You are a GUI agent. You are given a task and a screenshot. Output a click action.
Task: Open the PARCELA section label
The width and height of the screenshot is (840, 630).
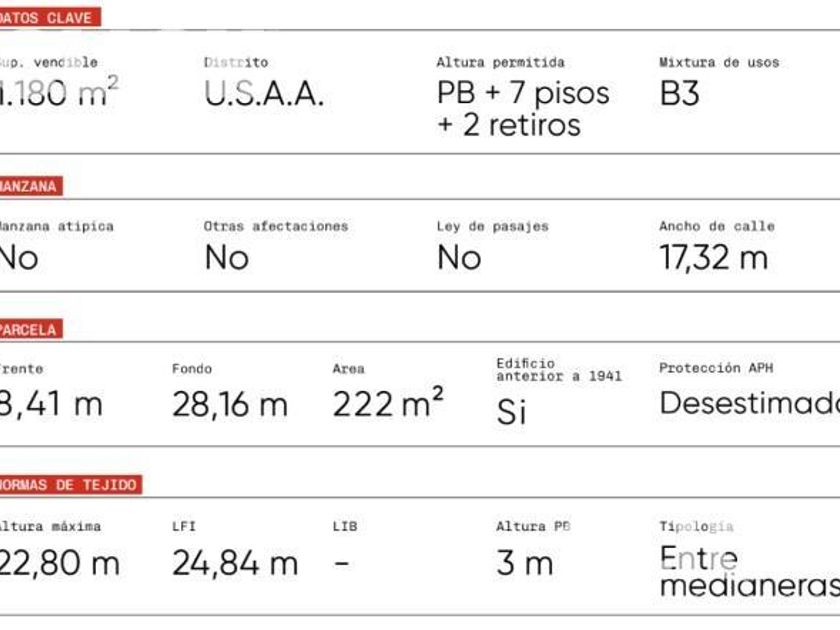31,329
